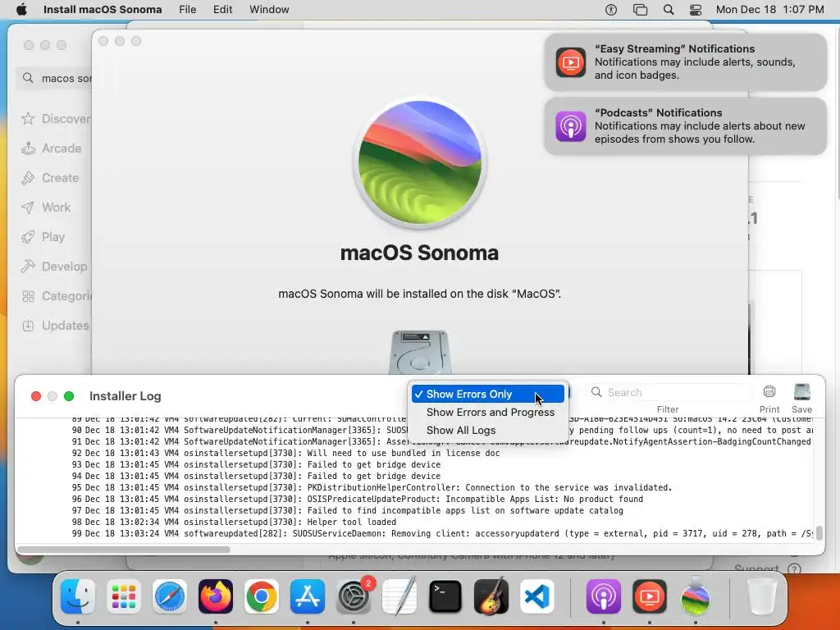The height and width of the screenshot is (630, 840).
Task: Click log line 93 Failed to get bridge device
Action: 256,464
